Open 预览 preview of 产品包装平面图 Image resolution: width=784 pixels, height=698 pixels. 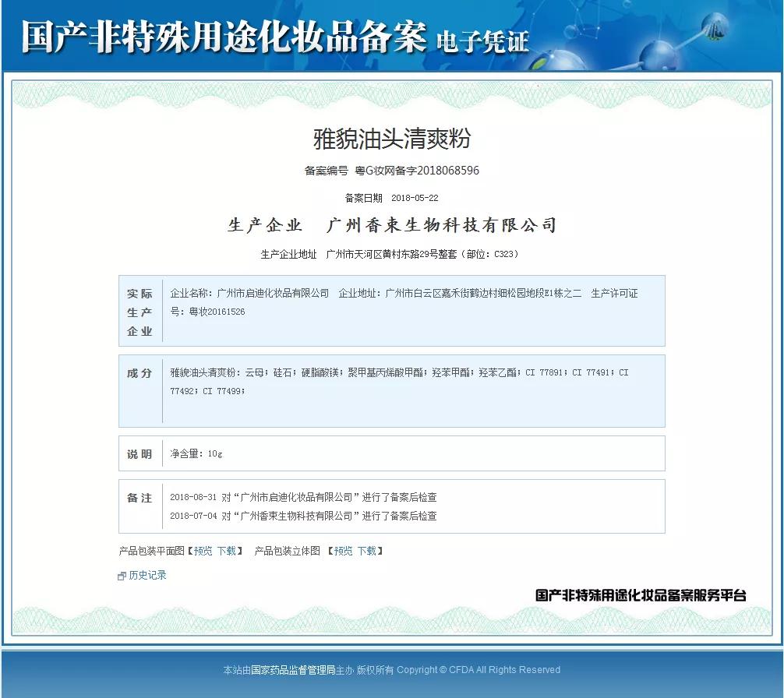203,550
